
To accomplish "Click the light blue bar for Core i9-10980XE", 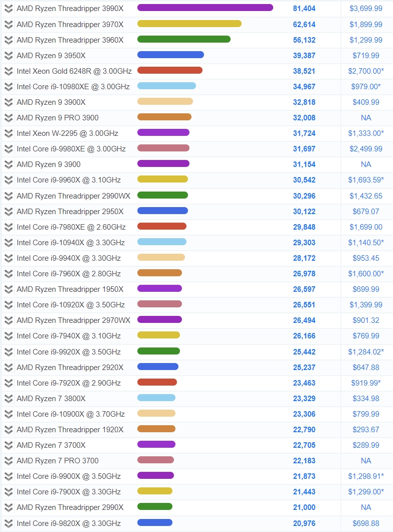I will tap(166, 86).
